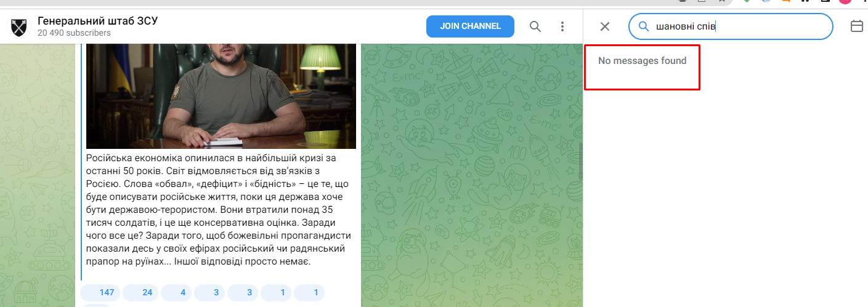The image size is (868, 307).
Task: Open the calendar to jump to date
Action: coord(856,26)
